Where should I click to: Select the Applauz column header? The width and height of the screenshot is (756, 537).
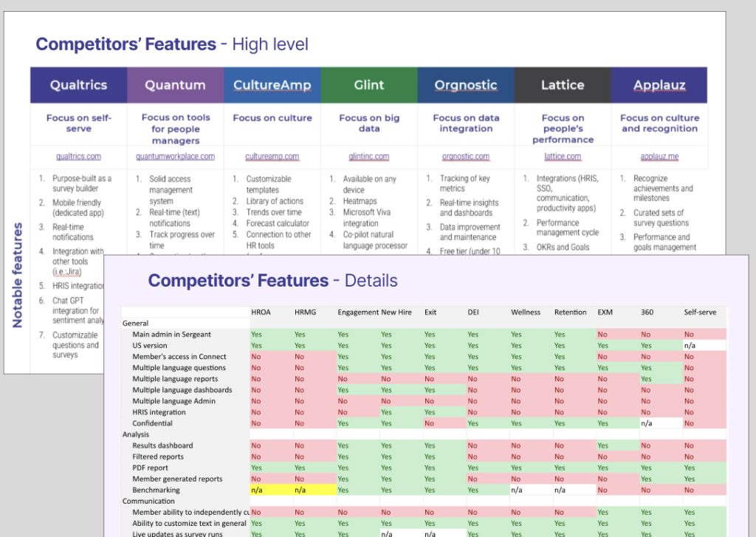[x=659, y=85]
